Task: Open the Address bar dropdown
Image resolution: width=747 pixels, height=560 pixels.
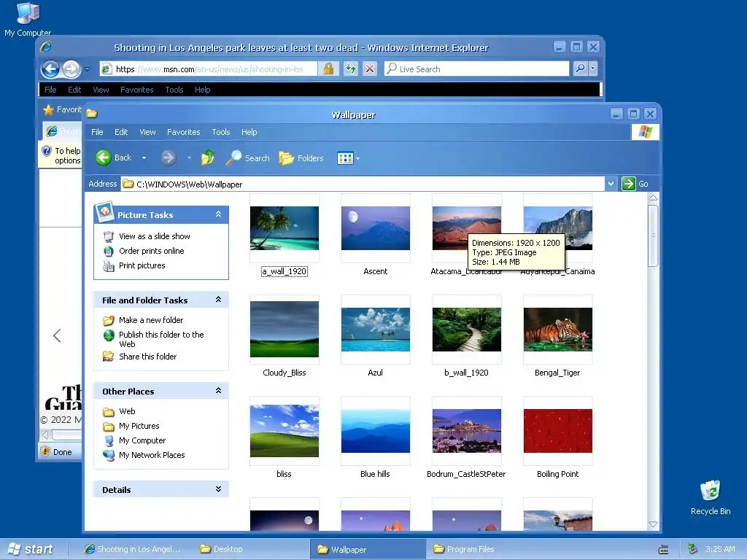Action: [611, 184]
